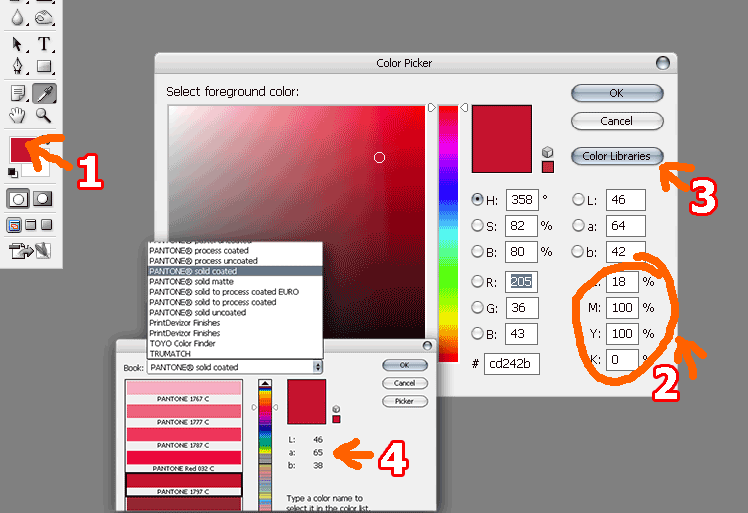Click Cancel in the Color Libraries dialog
Viewport: 748px width, 513px height.
(405, 383)
